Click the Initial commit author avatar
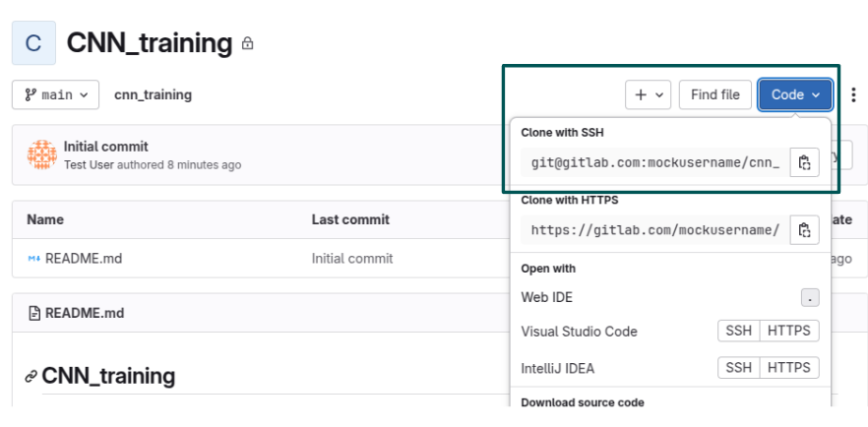The height and width of the screenshot is (427, 868). 42,154
